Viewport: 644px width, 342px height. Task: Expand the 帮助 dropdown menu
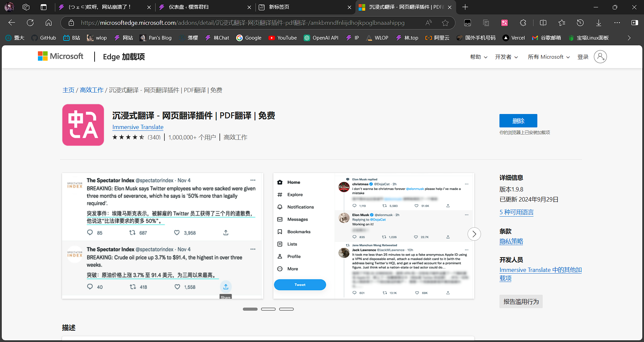point(479,57)
